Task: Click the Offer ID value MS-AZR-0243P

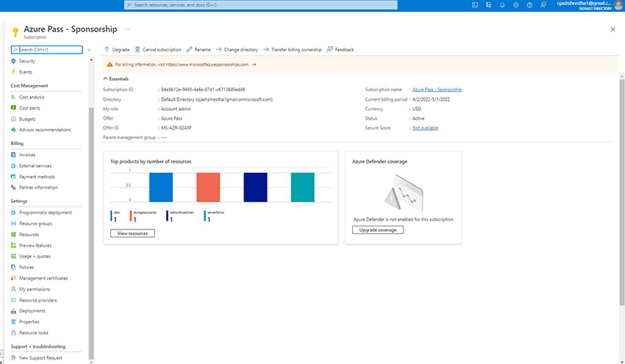Action: coord(176,127)
